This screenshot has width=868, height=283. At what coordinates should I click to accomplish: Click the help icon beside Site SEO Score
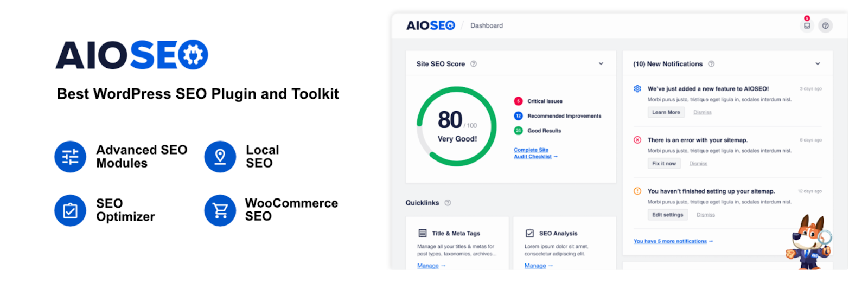pyautogui.click(x=474, y=64)
